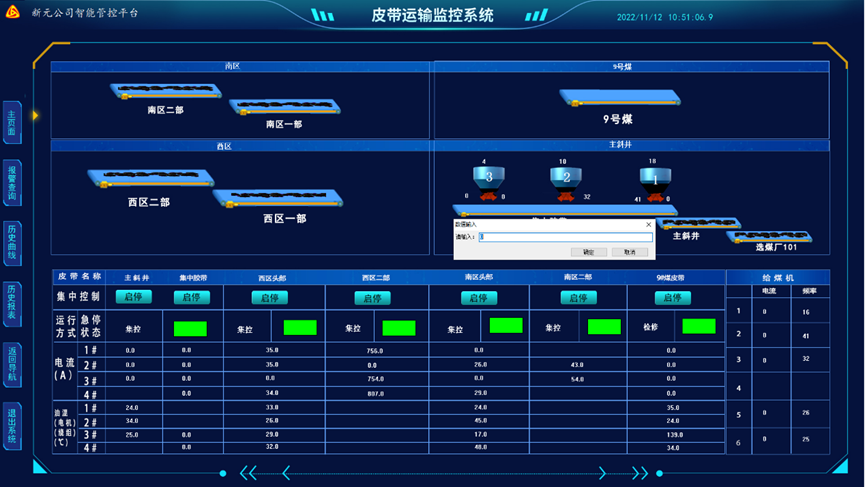Open the 历史报表 sidebar tab
This screenshot has height=487, width=865.
pyautogui.click(x=12, y=303)
